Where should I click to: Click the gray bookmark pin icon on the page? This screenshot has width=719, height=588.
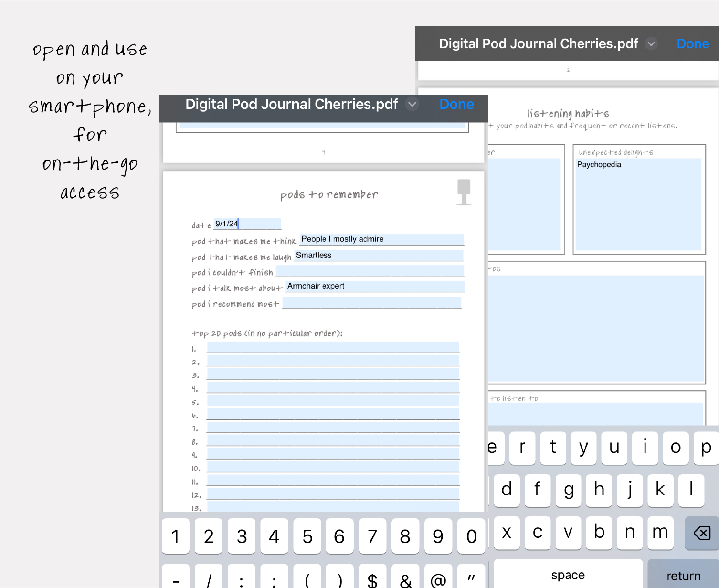point(464,192)
